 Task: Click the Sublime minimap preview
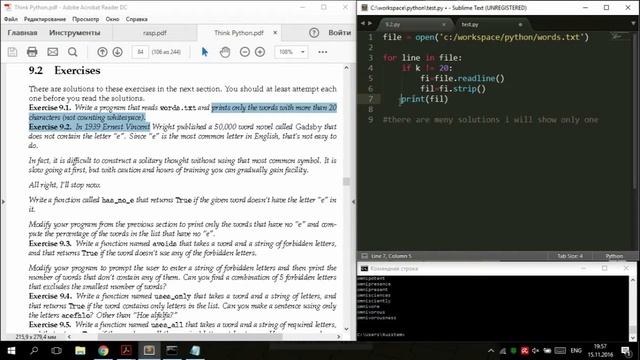click(618, 37)
